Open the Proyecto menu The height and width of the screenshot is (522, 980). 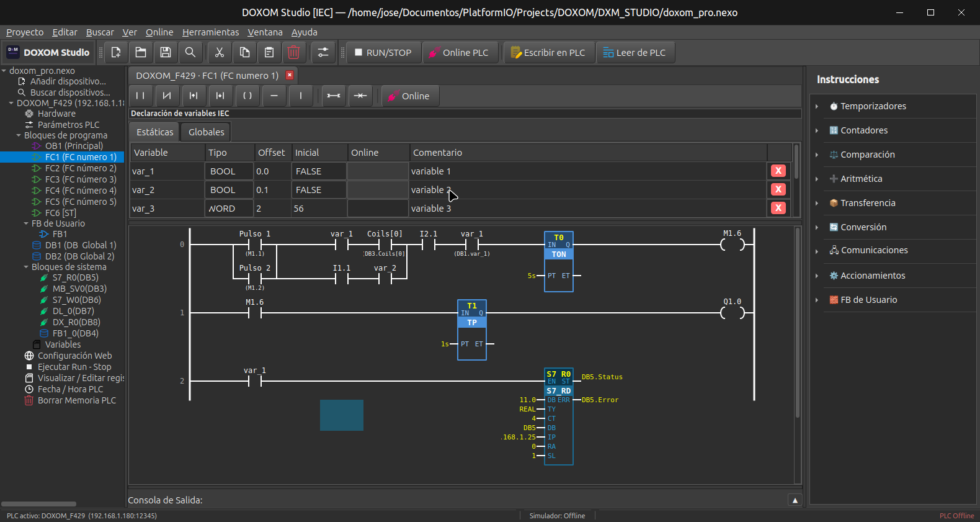click(25, 32)
